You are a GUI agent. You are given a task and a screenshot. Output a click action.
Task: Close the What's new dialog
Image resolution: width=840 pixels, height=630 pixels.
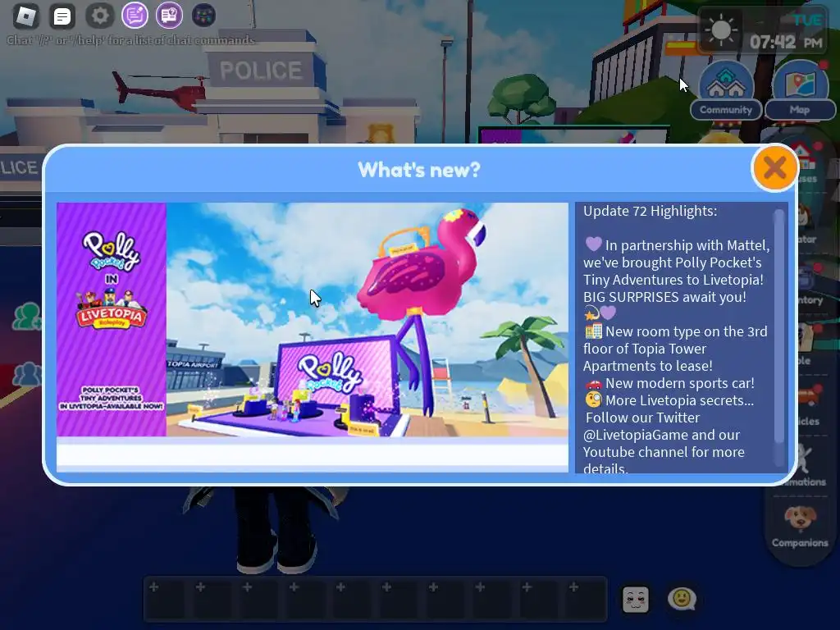(x=774, y=168)
